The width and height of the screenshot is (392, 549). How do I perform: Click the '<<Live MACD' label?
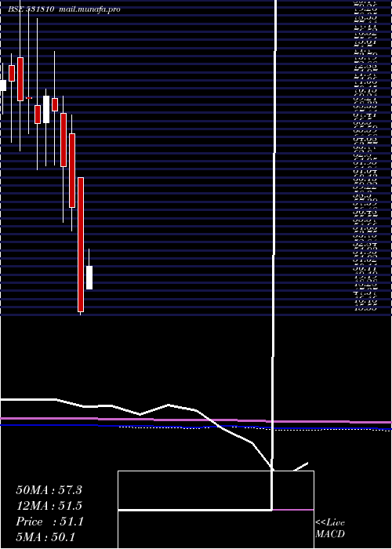pyautogui.click(x=330, y=529)
